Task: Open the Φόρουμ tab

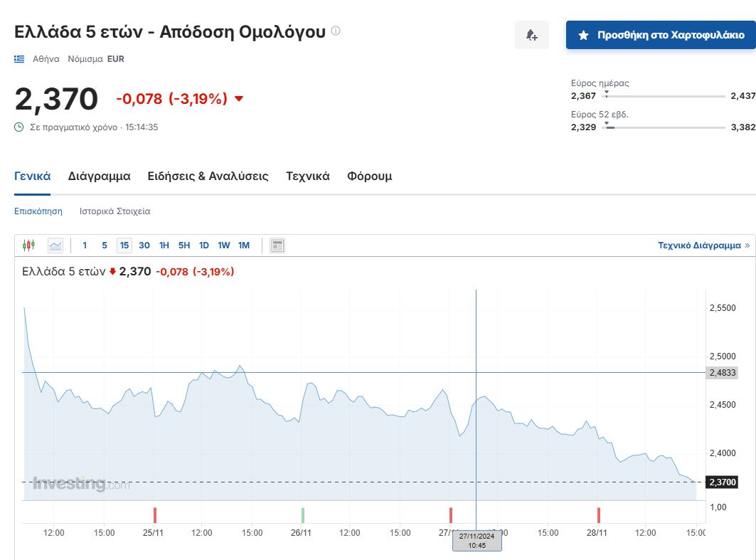Action: [x=369, y=176]
